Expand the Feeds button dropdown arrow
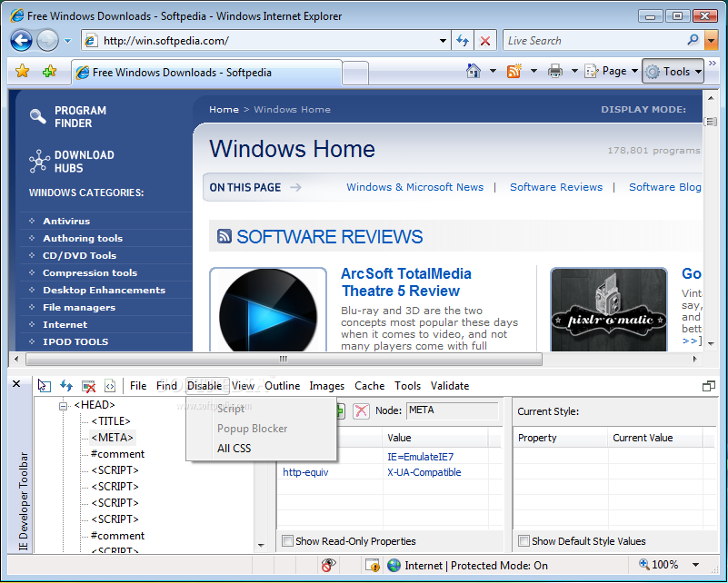728x583 pixels. pos(534,71)
